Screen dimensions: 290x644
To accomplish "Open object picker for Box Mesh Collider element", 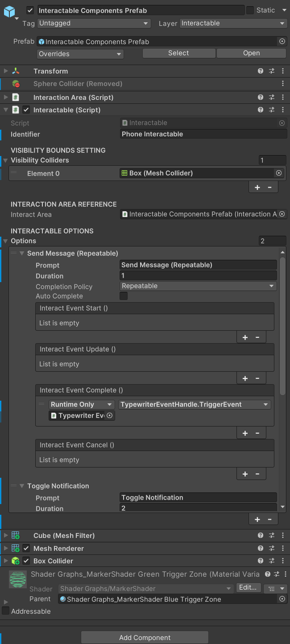I will [279, 173].
